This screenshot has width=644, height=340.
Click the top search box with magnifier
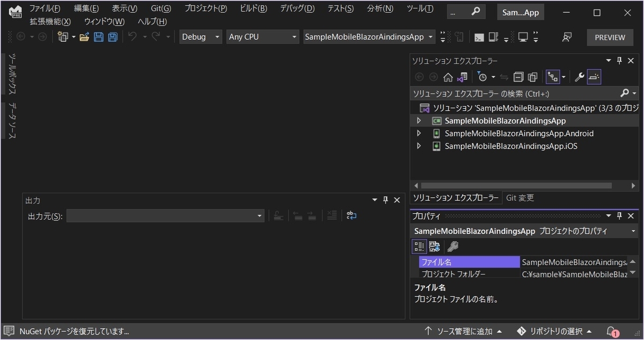[466, 11]
